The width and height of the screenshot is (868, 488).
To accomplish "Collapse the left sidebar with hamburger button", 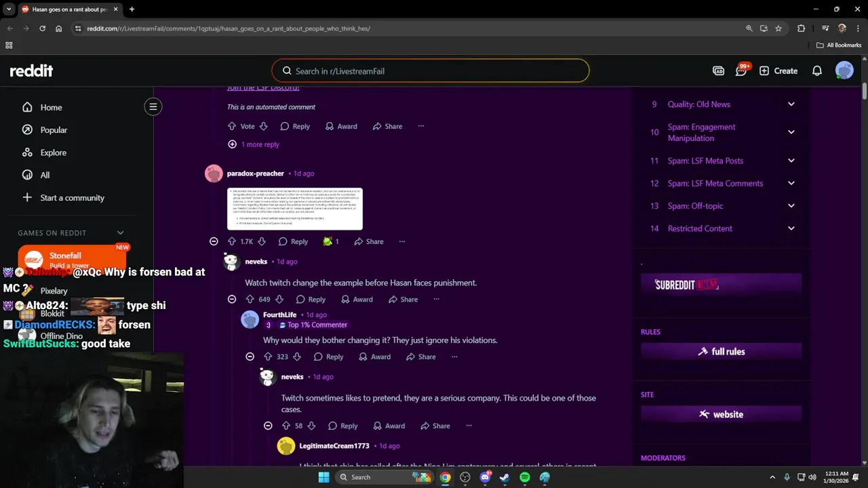I will click(x=153, y=106).
